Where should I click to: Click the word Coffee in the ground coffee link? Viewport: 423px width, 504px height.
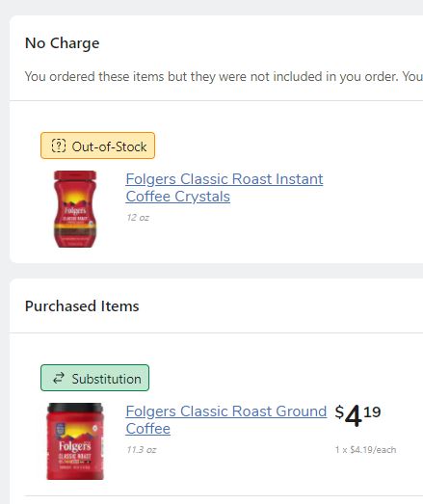147,429
